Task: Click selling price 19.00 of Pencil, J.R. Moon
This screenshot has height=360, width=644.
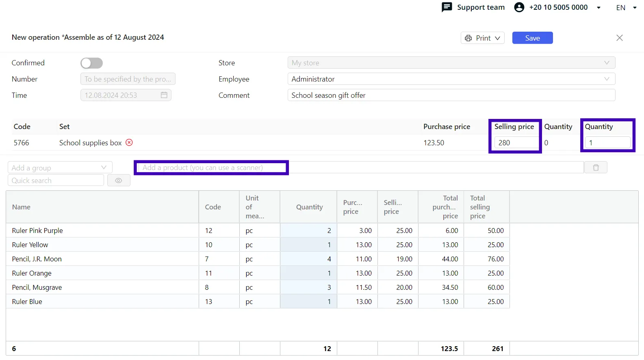Action: point(404,259)
